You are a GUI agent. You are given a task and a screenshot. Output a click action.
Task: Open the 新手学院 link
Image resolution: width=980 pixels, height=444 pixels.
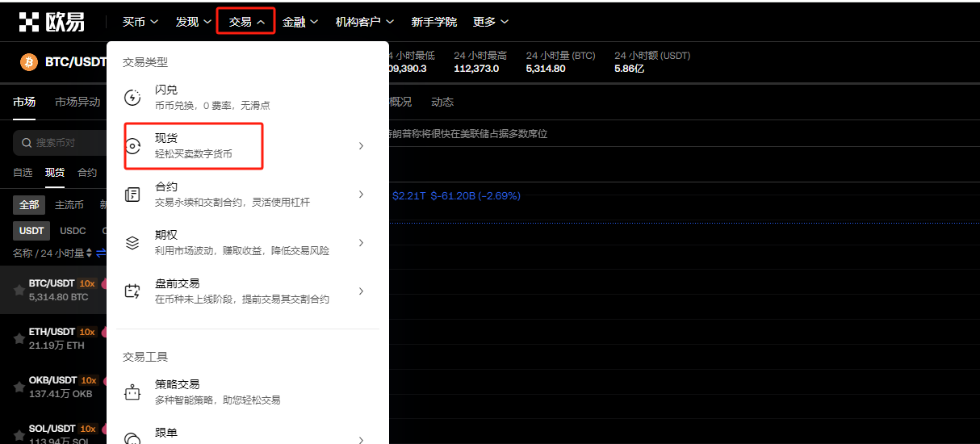point(433,22)
